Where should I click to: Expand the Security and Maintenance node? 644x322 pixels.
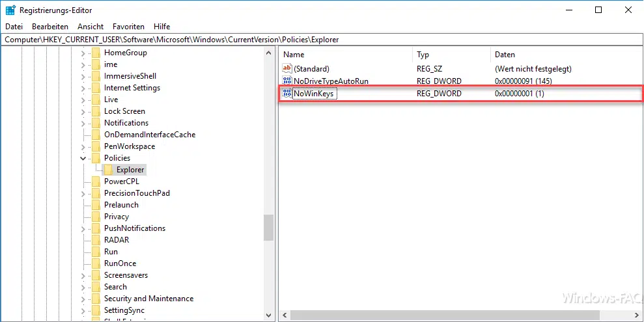point(83,299)
